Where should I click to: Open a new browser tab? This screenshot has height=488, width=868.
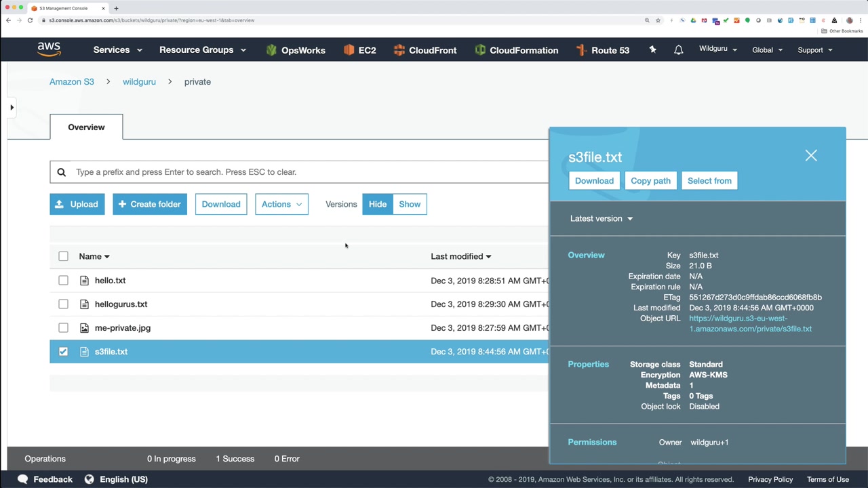[x=116, y=8]
